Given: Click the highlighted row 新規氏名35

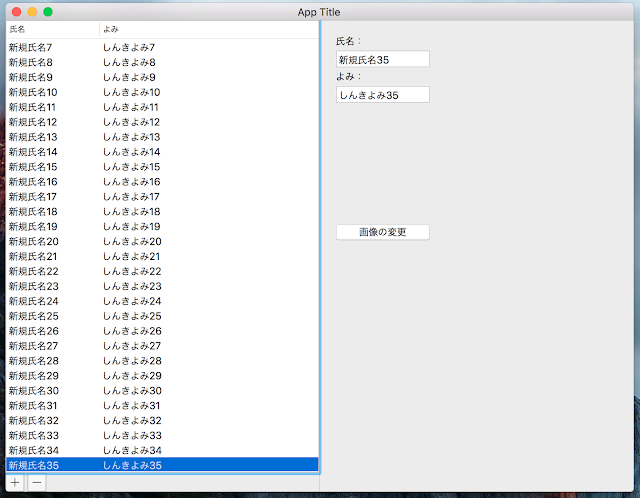Looking at the screenshot, I should pos(162,465).
